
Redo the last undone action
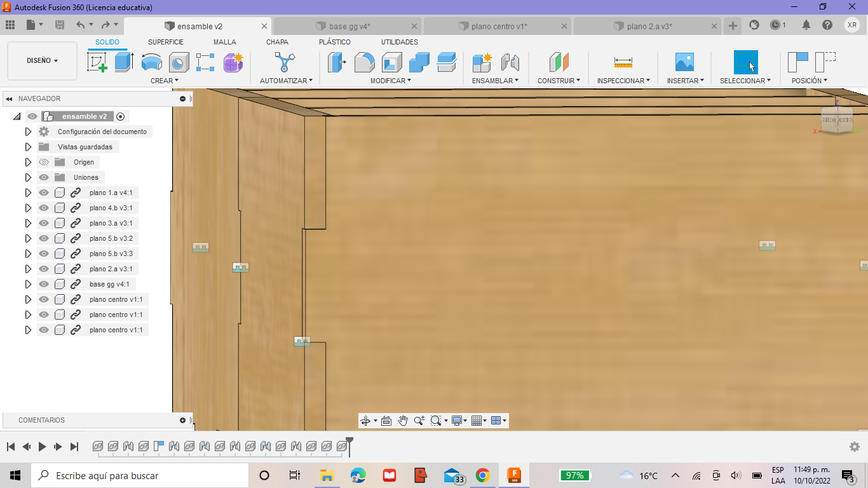pyautogui.click(x=105, y=25)
